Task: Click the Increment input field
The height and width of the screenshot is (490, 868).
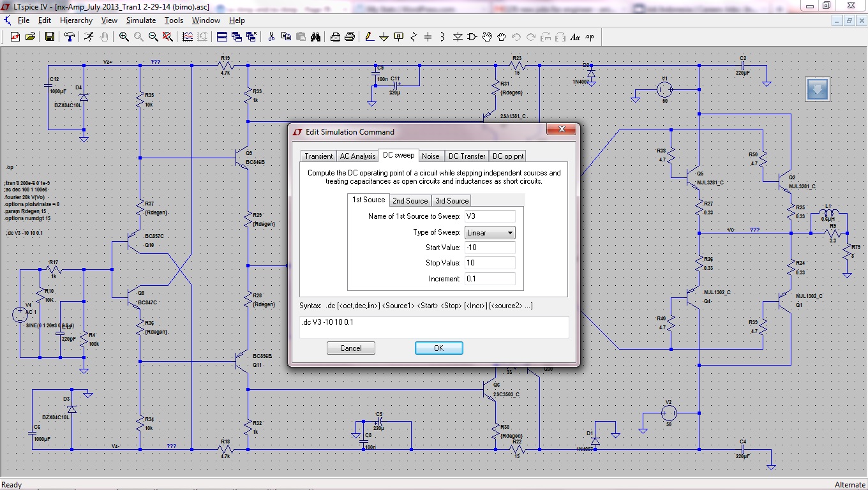Action: (490, 279)
